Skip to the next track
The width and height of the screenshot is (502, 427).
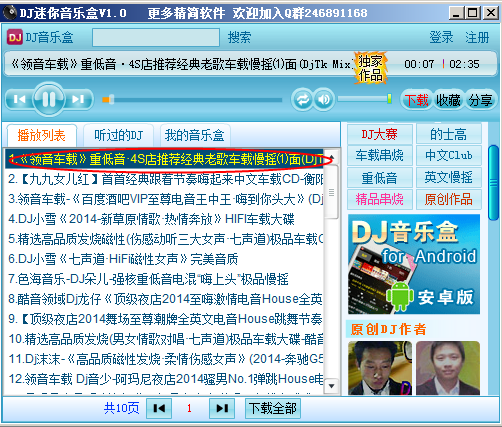tap(78, 99)
